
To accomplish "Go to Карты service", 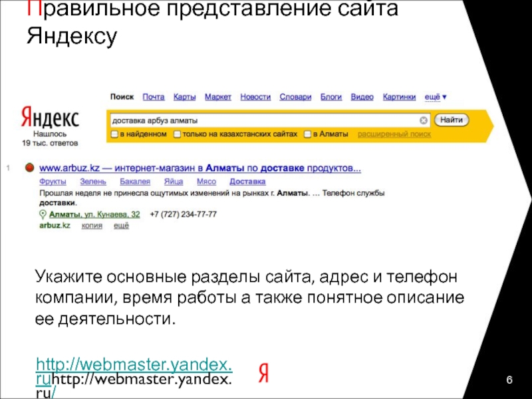I will [x=185, y=97].
